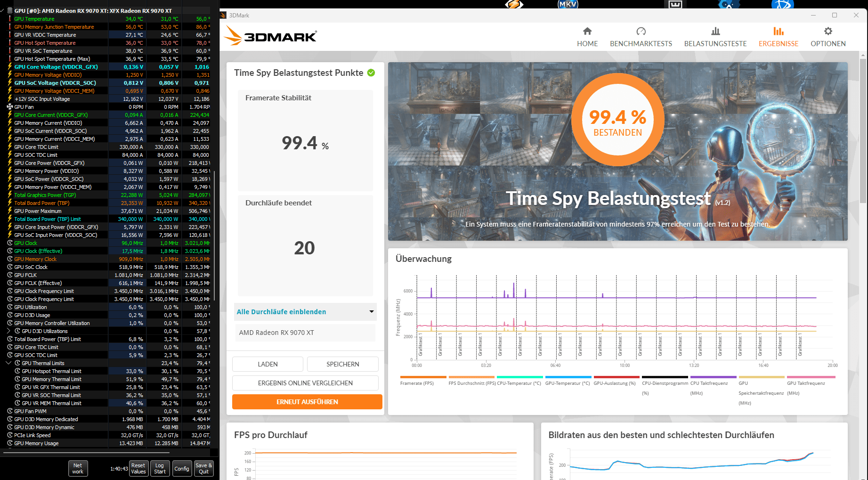Click the bar chart icon above BELASTUNGSTESTE
This screenshot has width=868, height=480.
click(x=715, y=31)
